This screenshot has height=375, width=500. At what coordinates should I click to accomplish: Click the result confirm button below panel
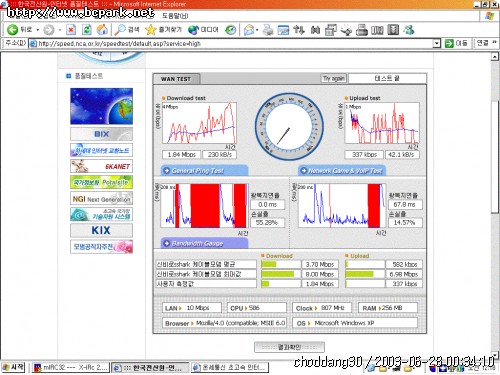pos(289,347)
